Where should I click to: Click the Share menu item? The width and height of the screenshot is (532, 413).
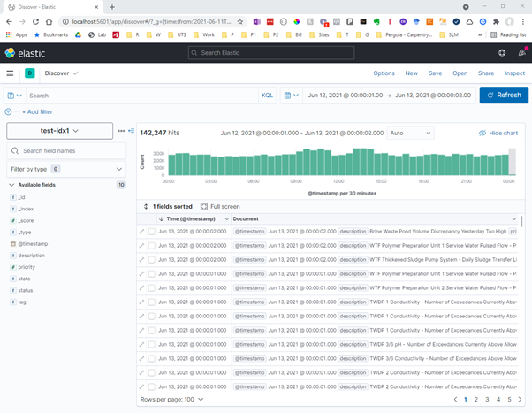[x=486, y=73]
